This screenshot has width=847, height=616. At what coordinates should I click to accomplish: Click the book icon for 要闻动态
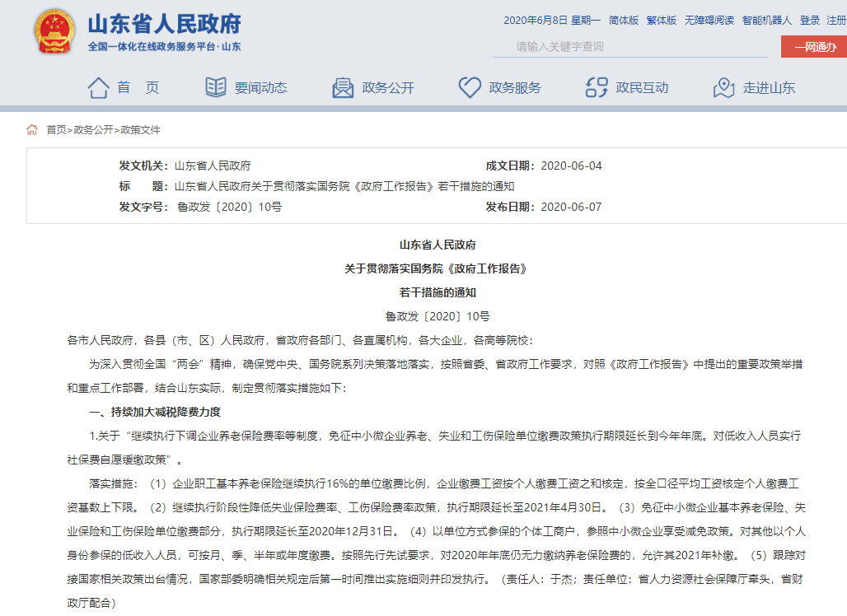click(x=216, y=87)
